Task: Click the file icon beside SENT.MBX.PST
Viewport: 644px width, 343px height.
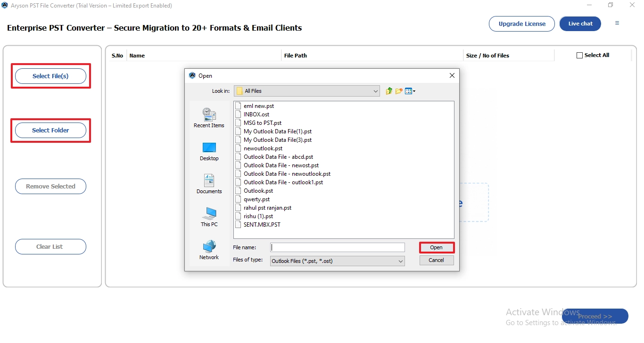Action: tap(238, 225)
